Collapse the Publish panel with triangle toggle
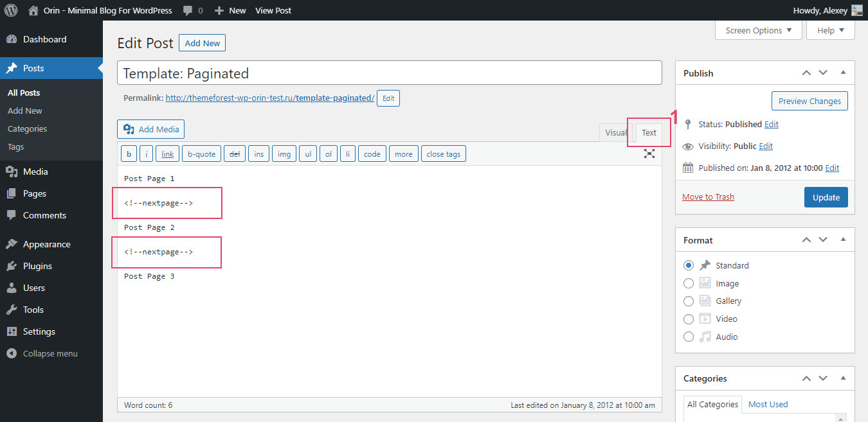The image size is (868, 422). point(843,73)
